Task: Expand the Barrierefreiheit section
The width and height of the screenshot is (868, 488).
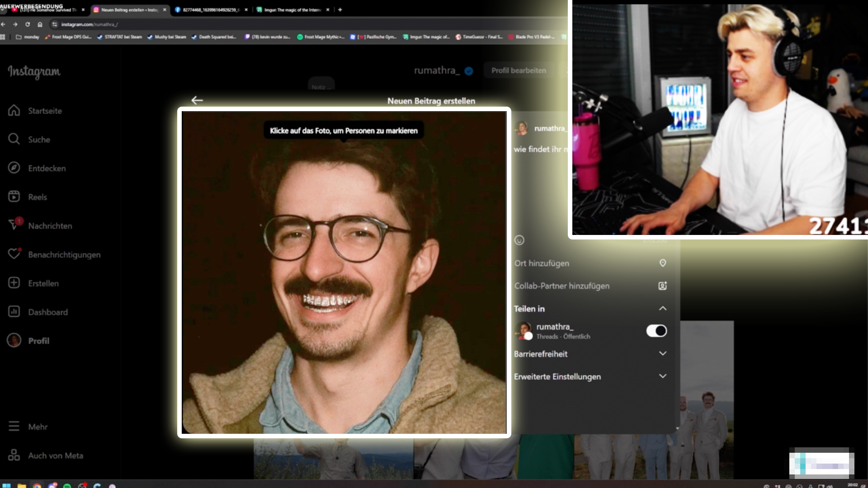Action: [663, 353]
